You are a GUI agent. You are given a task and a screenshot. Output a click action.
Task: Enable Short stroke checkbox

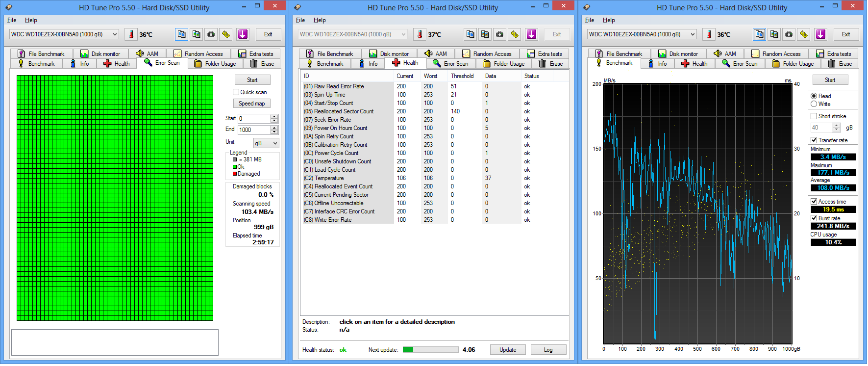(814, 116)
